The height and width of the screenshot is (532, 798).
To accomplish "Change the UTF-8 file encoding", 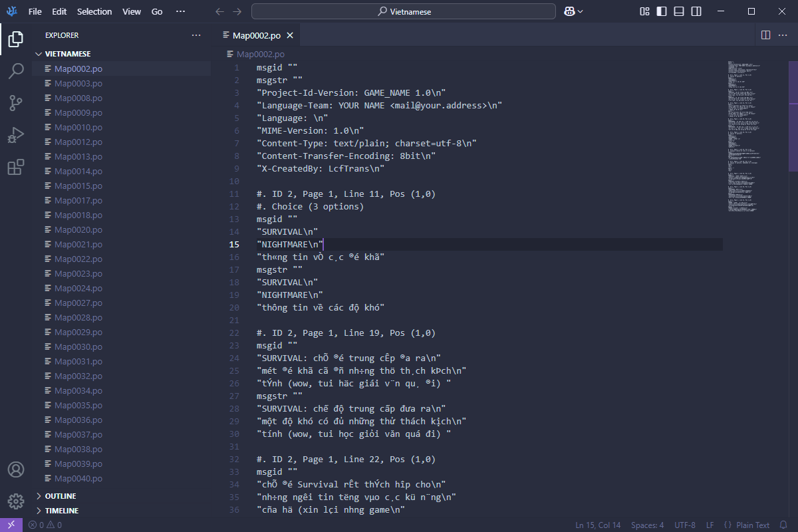I will point(685,525).
